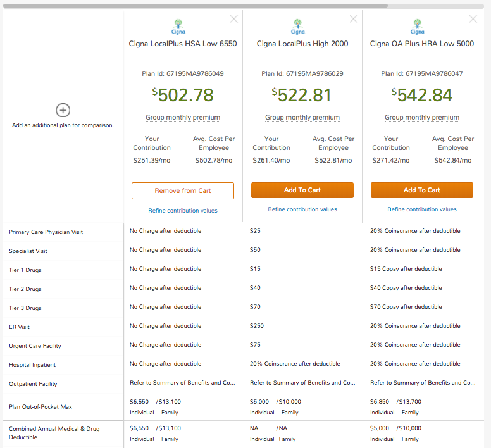Viewport: 491px width, 448px height.
Task: Remove Cigna LocalPlus HSA Low 6550 column
Action: [234, 19]
